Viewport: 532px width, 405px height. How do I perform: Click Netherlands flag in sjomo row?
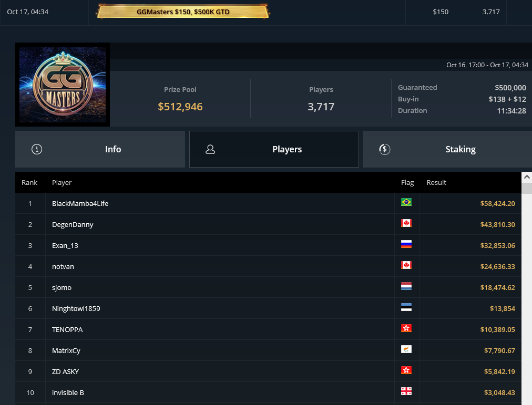[x=406, y=286]
